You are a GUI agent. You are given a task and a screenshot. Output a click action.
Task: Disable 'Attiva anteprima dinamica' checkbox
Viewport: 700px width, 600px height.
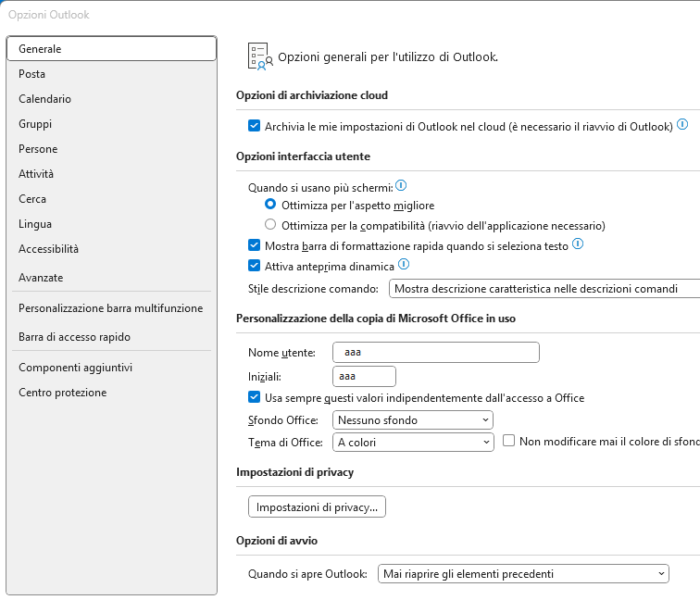[254, 266]
